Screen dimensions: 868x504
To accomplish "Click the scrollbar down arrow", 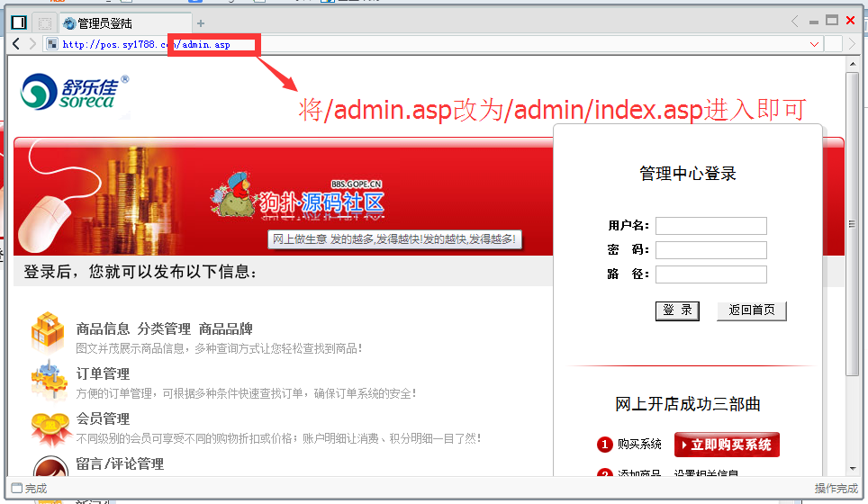I will tap(853, 469).
